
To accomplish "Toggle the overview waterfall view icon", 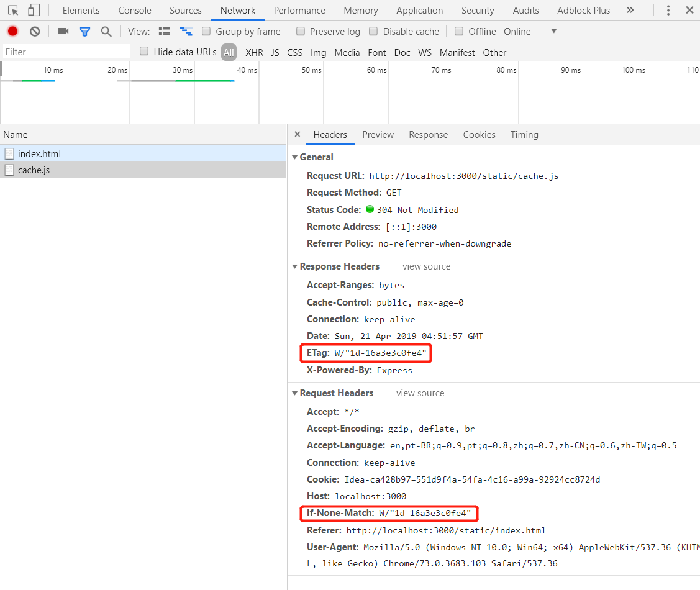I will (186, 31).
